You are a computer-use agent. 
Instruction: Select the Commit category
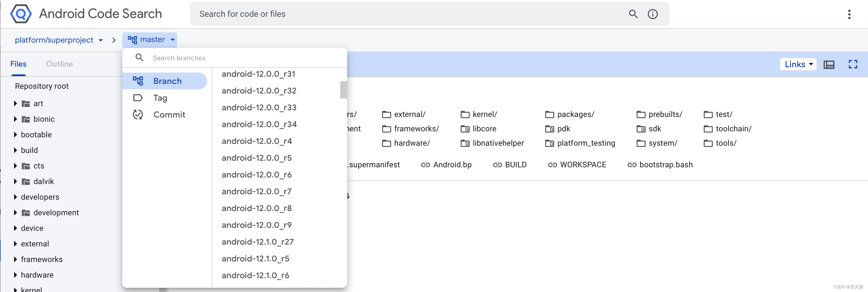(165, 115)
